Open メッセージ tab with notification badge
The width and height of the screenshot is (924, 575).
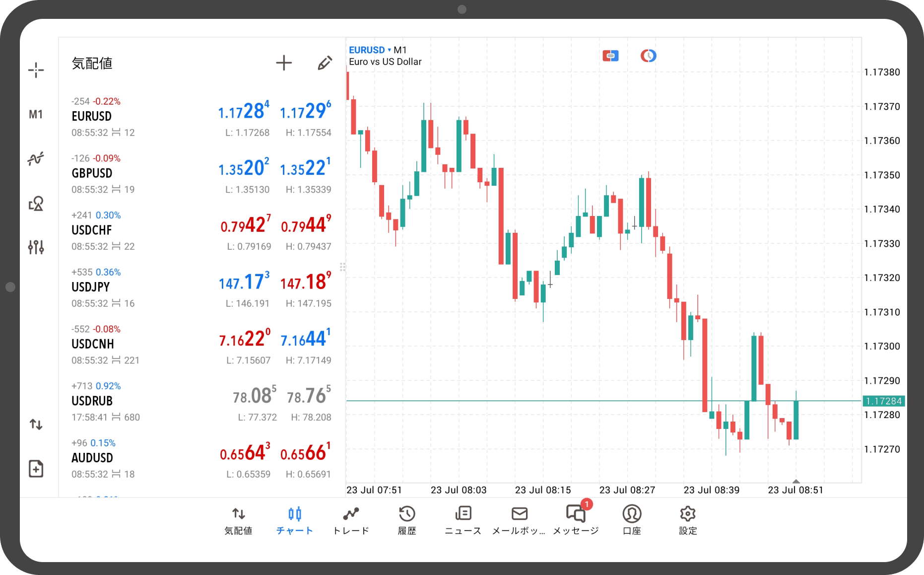pyautogui.click(x=576, y=520)
